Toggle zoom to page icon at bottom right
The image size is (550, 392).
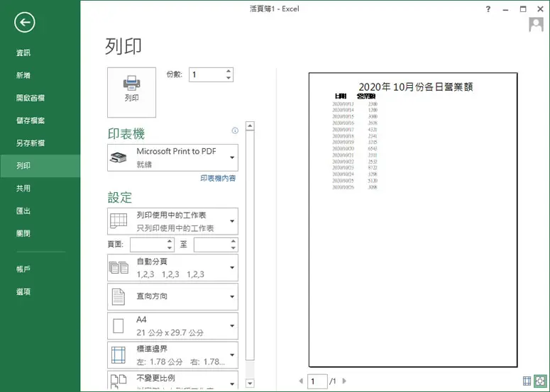click(540, 381)
